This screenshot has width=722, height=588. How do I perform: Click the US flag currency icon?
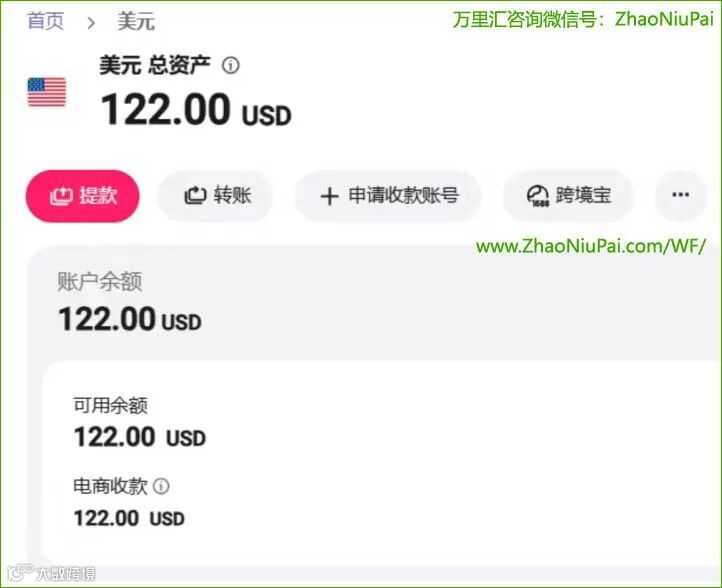[x=47, y=92]
